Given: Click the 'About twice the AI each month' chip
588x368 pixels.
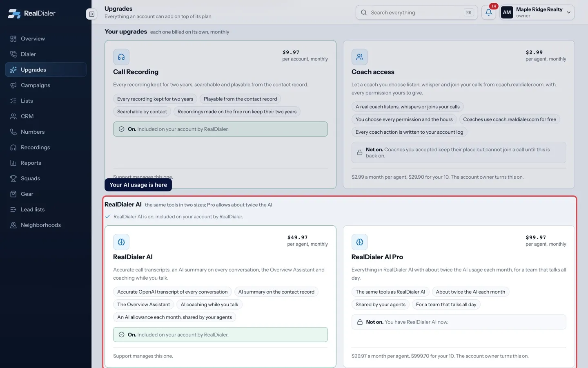Looking at the screenshot, I should tap(470, 292).
